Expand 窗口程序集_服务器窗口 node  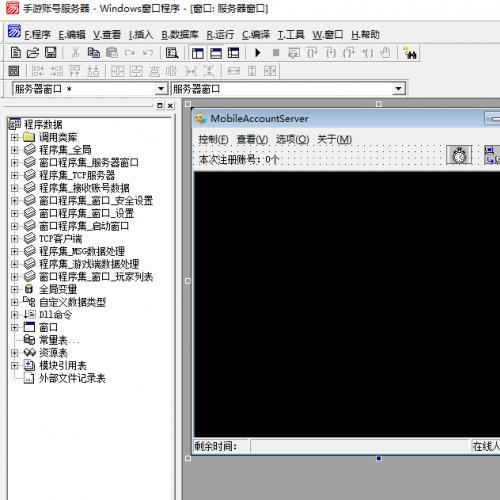tap(14, 163)
